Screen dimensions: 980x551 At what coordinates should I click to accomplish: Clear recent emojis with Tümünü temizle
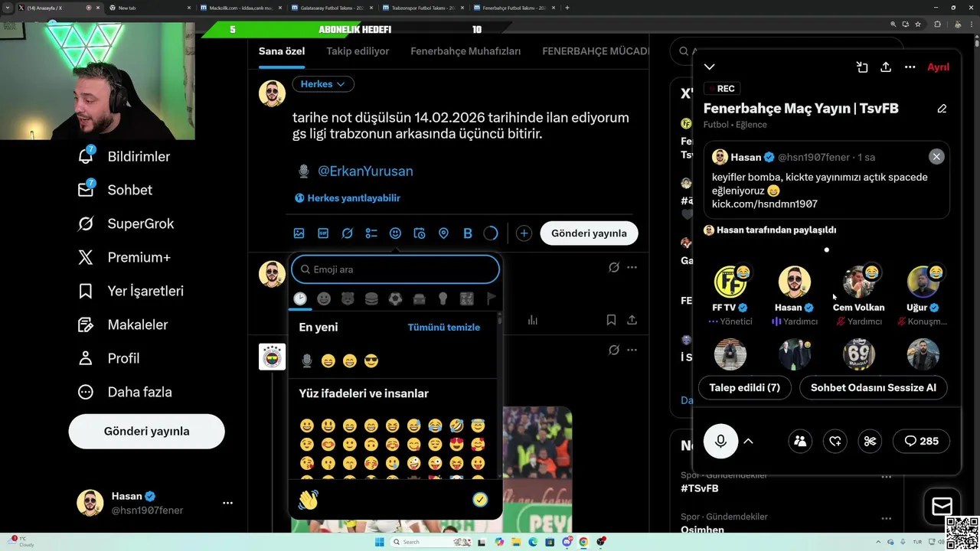pyautogui.click(x=444, y=328)
